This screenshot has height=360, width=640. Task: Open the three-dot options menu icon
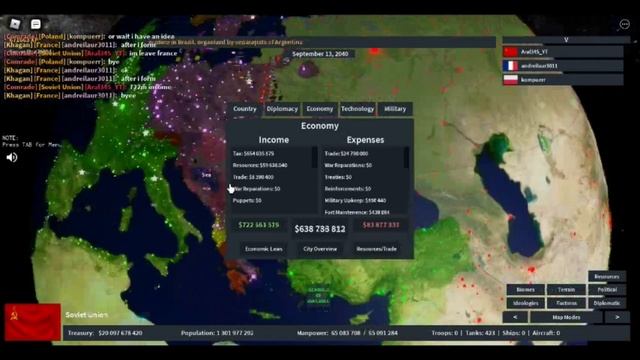point(624,24)
